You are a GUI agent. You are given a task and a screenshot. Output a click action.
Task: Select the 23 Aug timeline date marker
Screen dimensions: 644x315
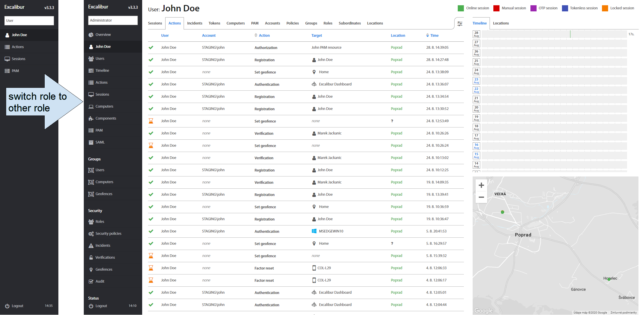476,81
